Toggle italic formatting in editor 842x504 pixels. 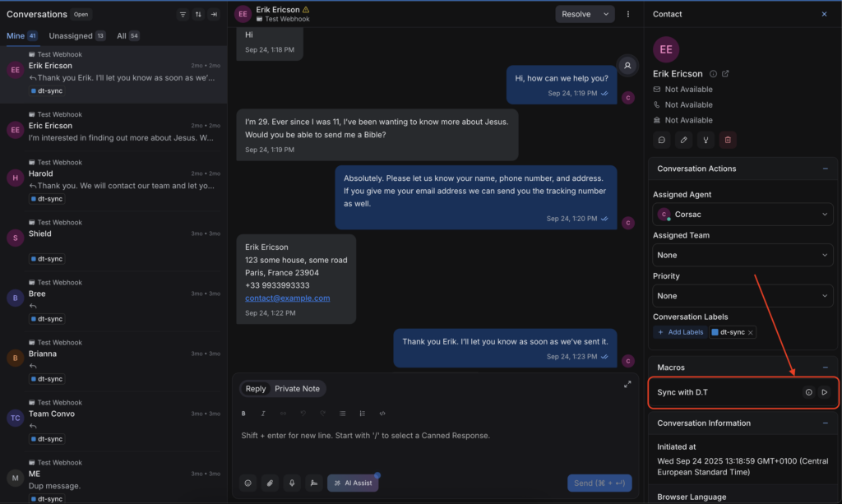[x=263, y=414]
